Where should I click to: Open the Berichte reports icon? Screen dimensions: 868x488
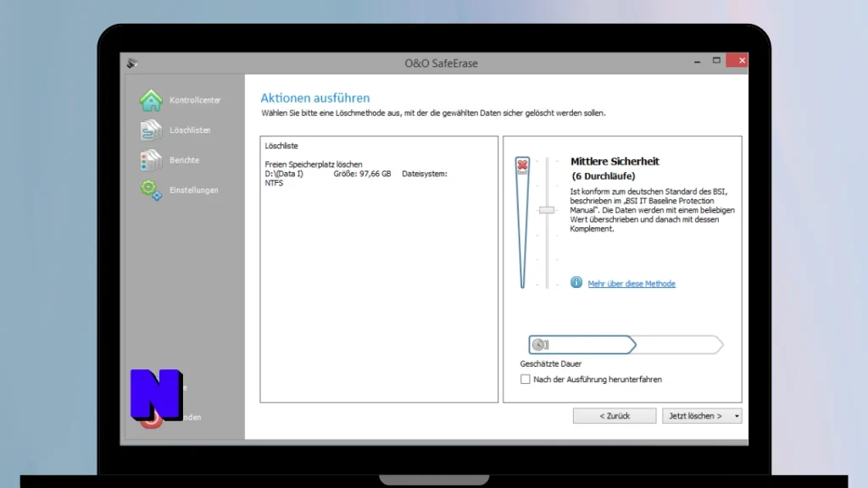tap(151, 160)
